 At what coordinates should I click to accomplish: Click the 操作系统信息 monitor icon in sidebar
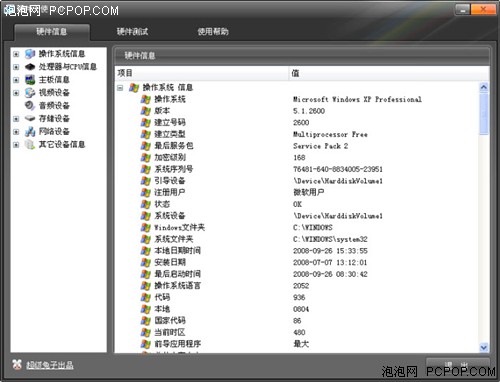30,54
